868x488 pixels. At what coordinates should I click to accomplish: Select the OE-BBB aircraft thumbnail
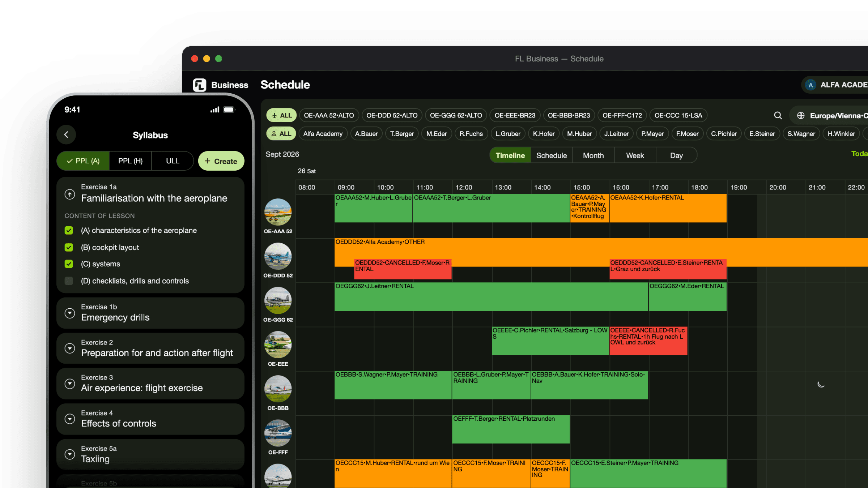(278, 389)
